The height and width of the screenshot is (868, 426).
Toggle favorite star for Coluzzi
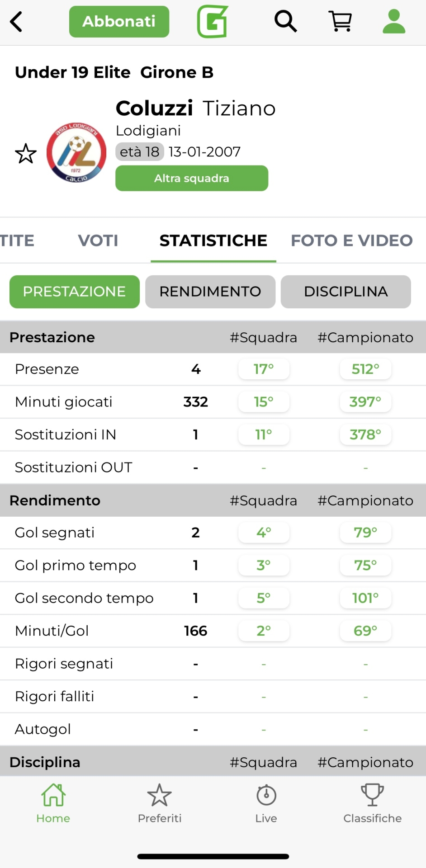click(26, 154)
